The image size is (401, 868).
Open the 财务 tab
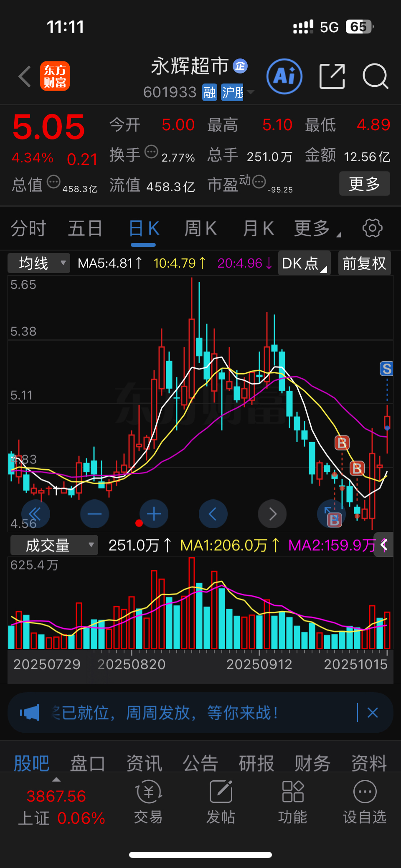pos(312,763)
